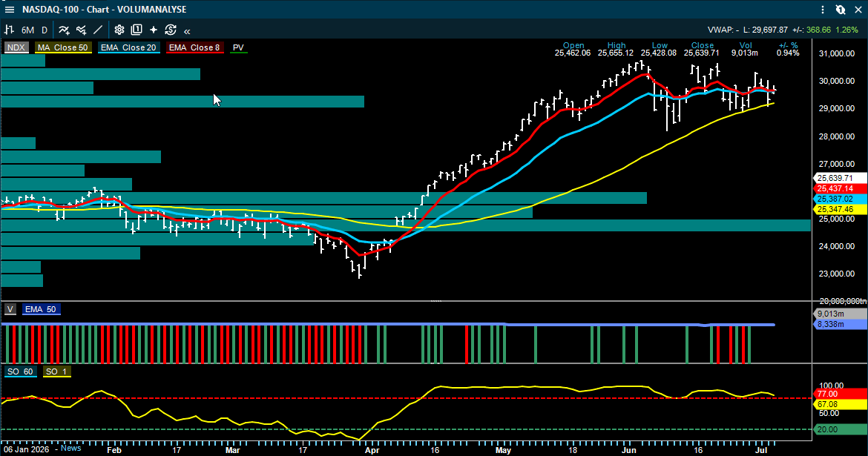Image resolution: width=868 pixels, height=456 pixels.
Task: Open the three-dot options menu
Action: coord(823,10)
